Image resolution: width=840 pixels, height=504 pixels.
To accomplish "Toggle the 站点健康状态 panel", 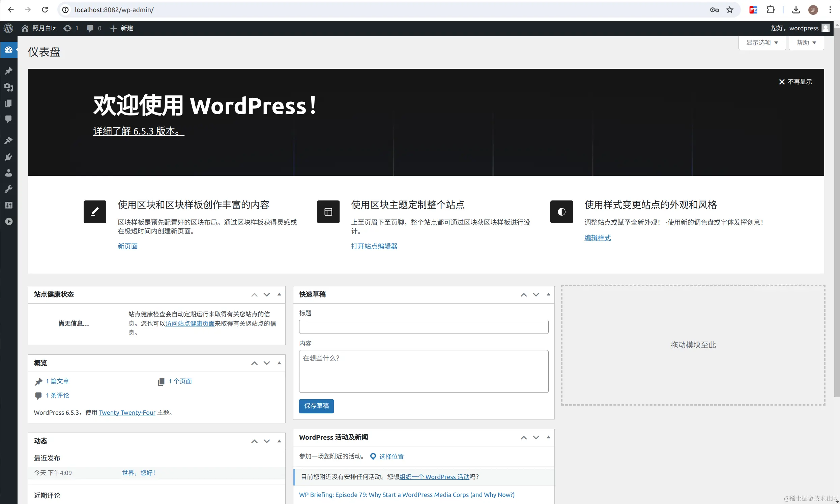I will (x=279, y=294).
